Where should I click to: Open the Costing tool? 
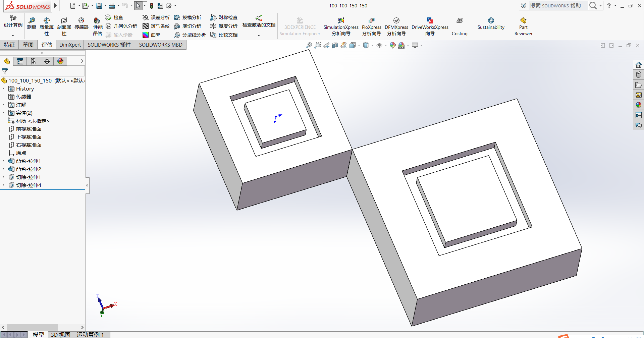click(x=459, y=25)
